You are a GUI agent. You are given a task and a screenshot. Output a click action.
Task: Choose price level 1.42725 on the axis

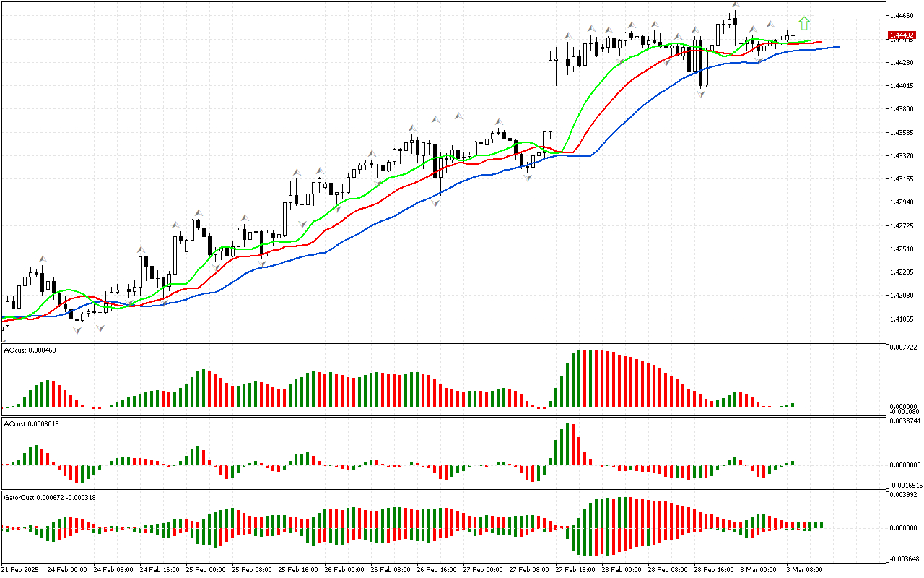(x=903, y=226)
